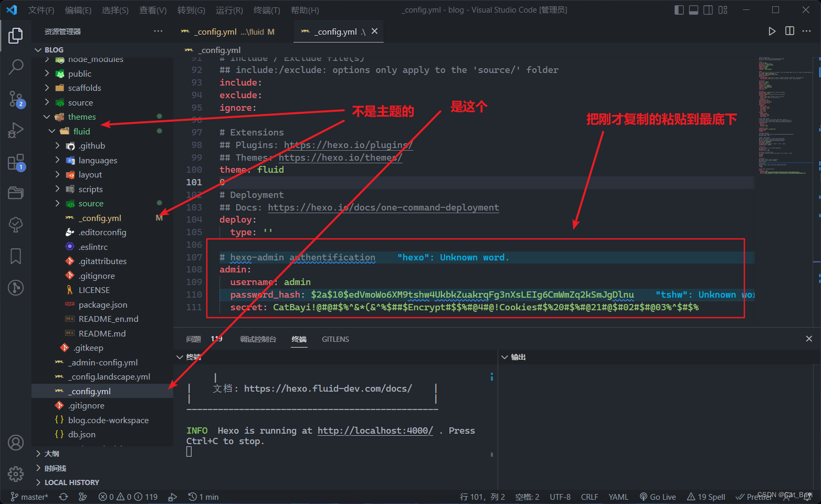This screenshot has height=504, width=821.
Task: Open the Search view in activity bar
Action: (x=16, y=67)
